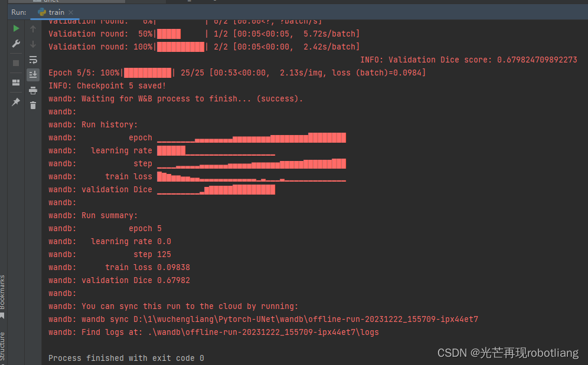Click the stop process square icon
The height and width of the screenshot is (365, 588).
[x=16, y=63]
